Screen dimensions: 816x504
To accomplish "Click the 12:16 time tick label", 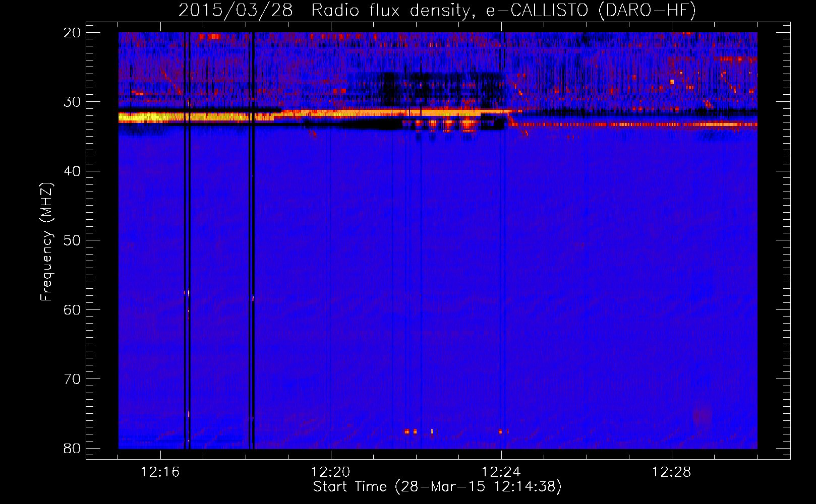I will click(160, 472).
